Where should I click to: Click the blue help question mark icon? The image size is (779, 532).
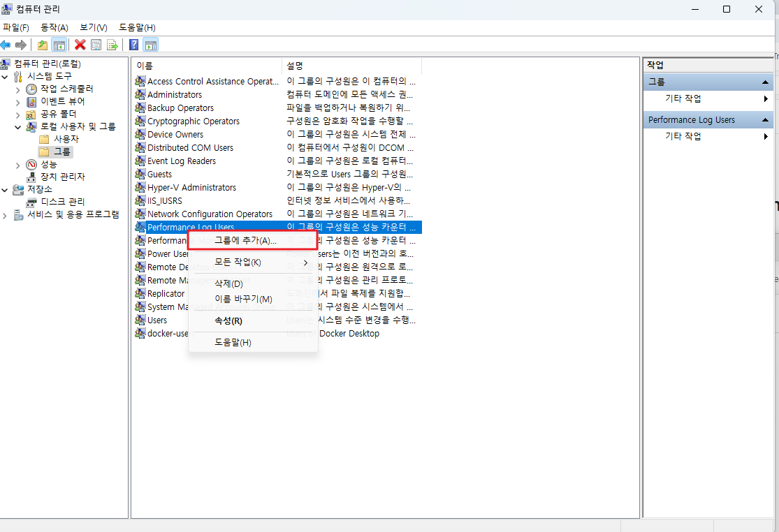133,45
